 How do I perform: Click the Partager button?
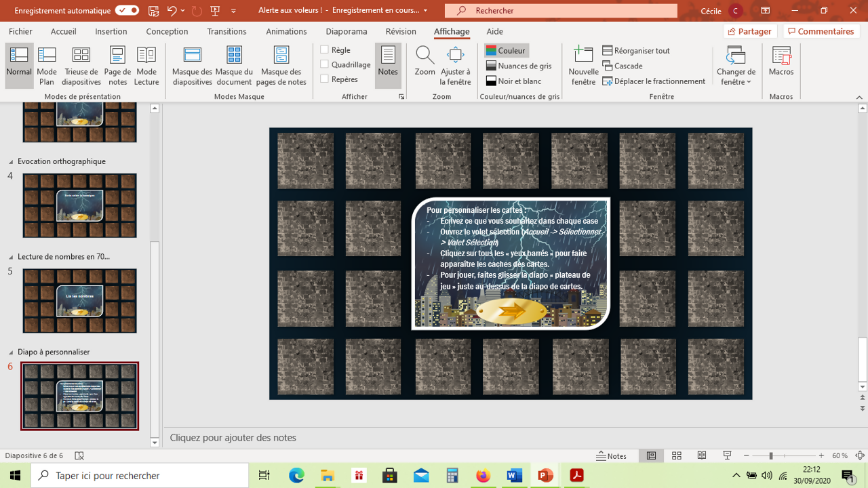click(x=750, y=31)
